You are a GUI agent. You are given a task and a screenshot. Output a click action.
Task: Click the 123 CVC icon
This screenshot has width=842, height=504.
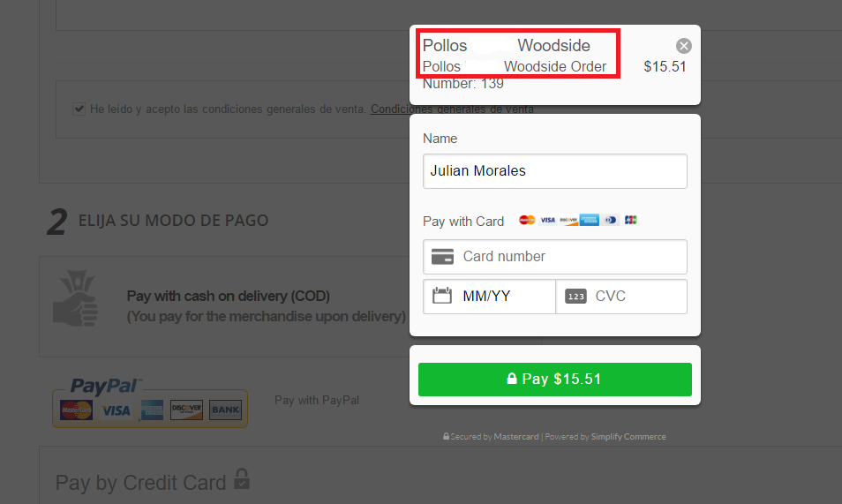[575, 296]
